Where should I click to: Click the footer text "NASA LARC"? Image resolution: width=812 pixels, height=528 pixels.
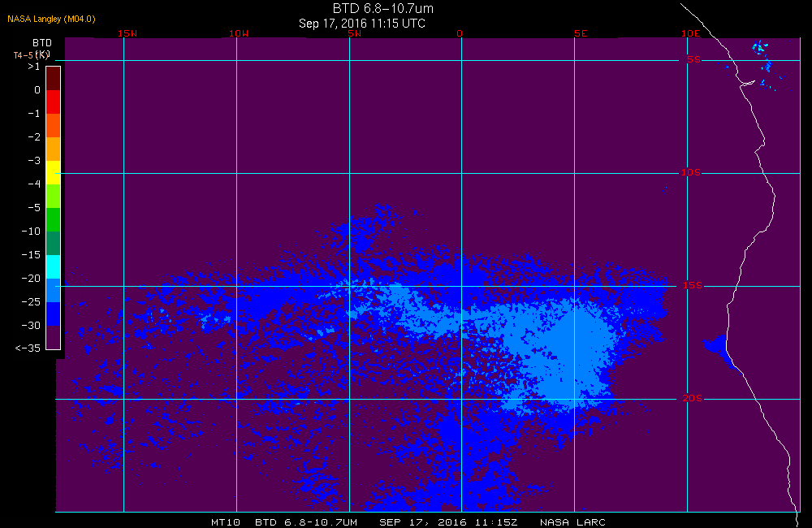click(x=572, y=522)
